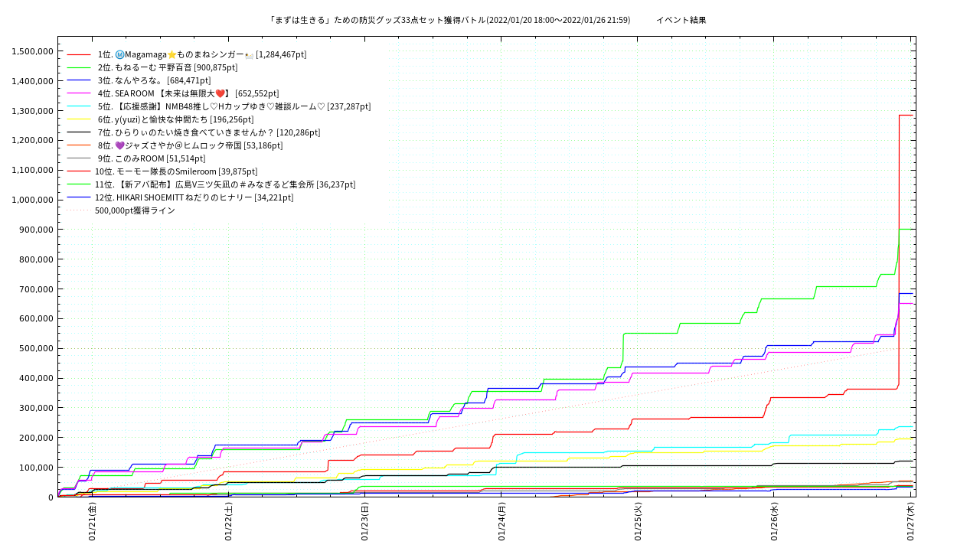Click the purple heart in the 8位 legend entry

119,145
